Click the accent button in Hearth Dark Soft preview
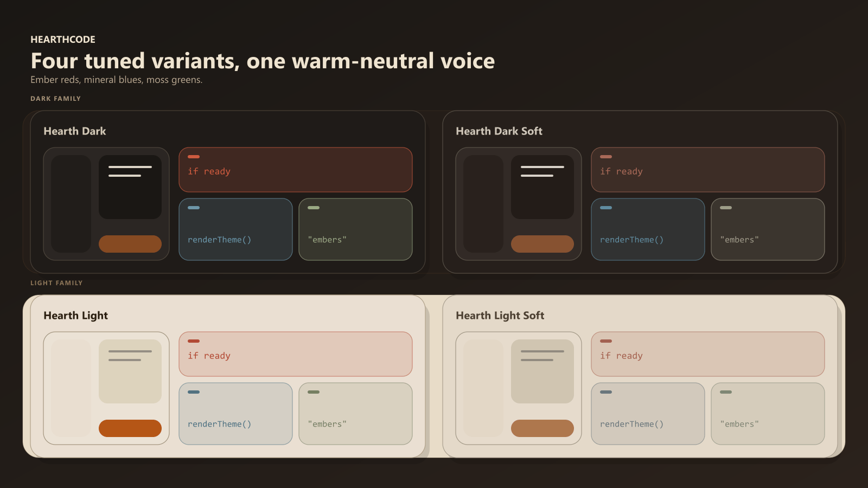Viewport: 868px width, 488px height. (542, 244)
